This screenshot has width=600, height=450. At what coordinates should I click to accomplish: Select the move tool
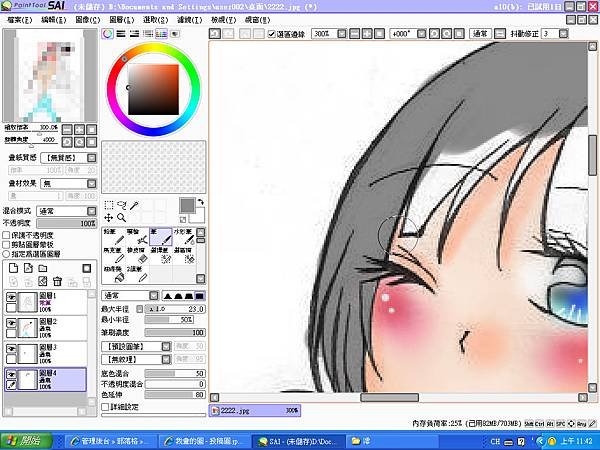[109, 218]
